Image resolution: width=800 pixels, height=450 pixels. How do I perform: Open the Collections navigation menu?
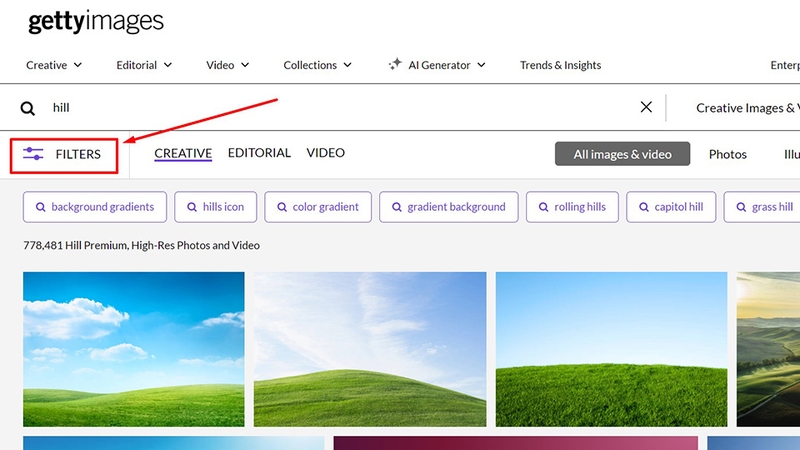click(x=317, y=65)
